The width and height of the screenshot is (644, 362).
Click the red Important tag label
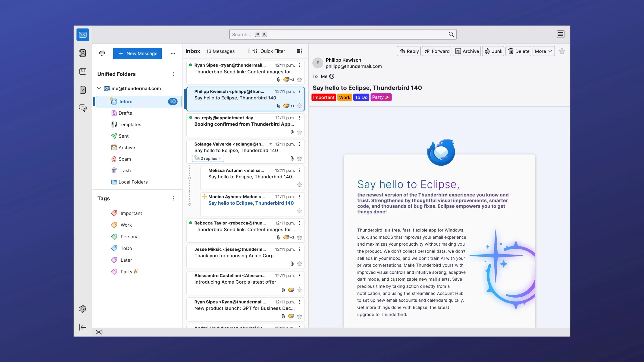pyautogui.click(x=324, y=97)
